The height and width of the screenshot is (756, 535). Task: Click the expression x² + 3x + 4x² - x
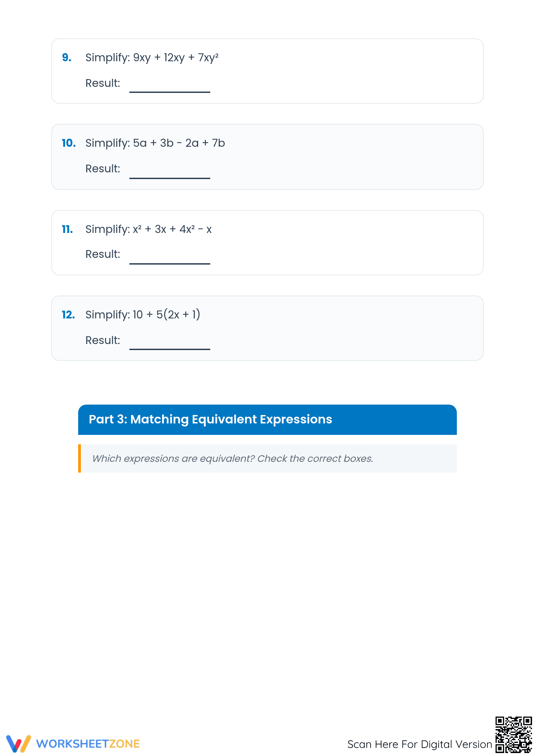[172, 229]
